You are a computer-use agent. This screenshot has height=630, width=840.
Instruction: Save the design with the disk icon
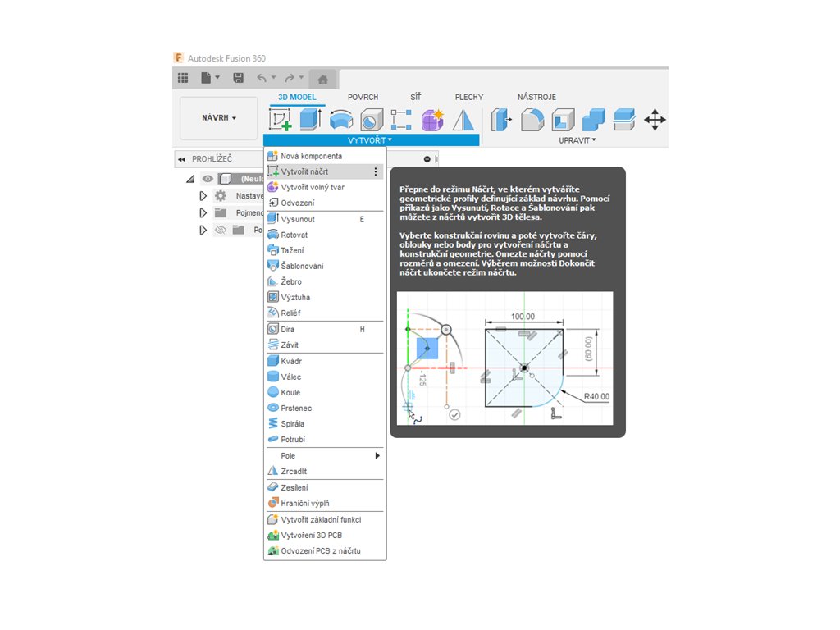pyautogui.click(x=239, y=78)
